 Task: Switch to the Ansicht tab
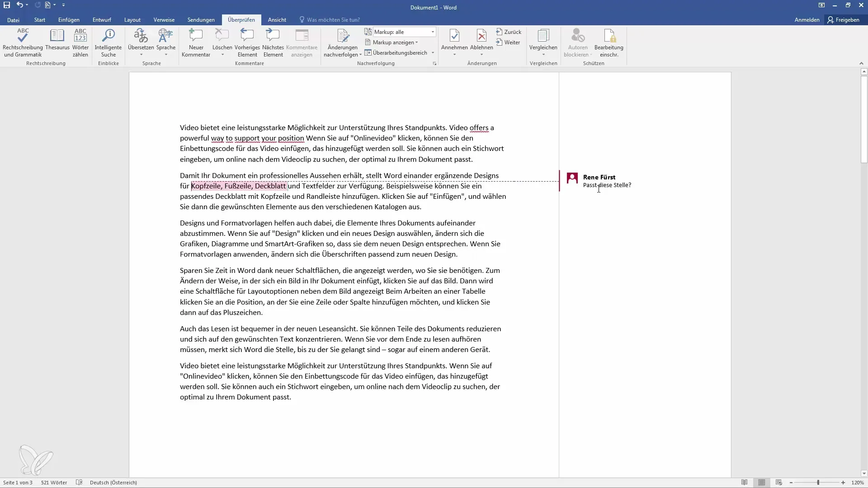277,20
